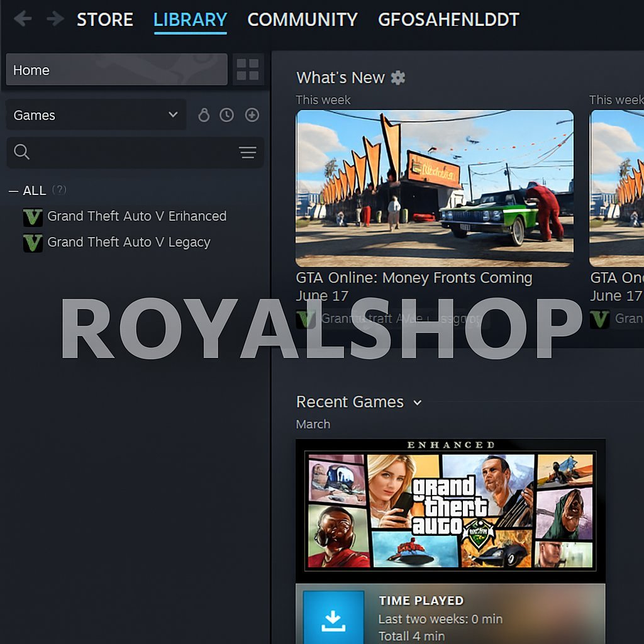The image size is (644, 644).
Task: Click the TIME PLAYED label
Action: coord(421,601)
